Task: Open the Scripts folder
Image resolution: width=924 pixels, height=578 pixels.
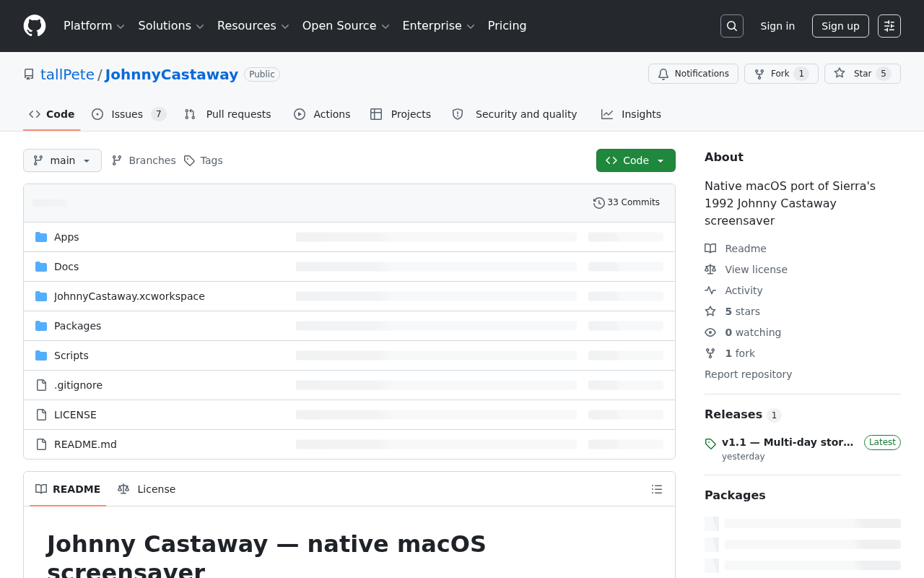Action: (71, 355)
